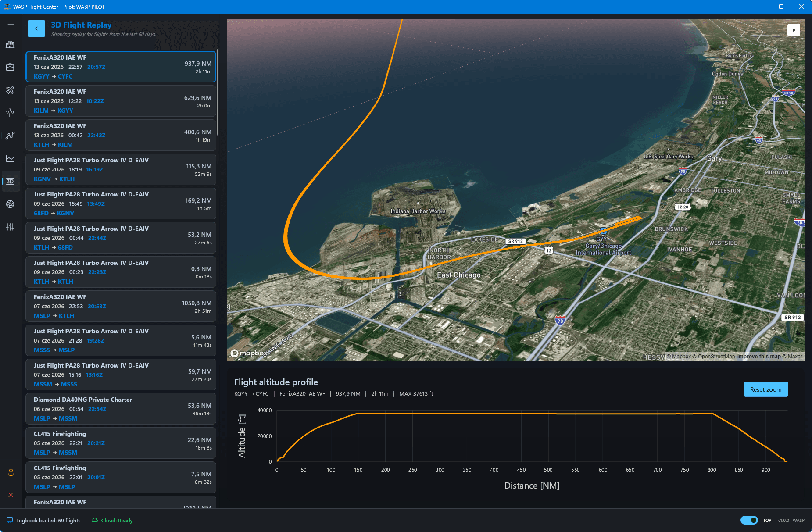812x532 pixels.
Task: Reset the altitude chart zoom
Action: [765, 389]
